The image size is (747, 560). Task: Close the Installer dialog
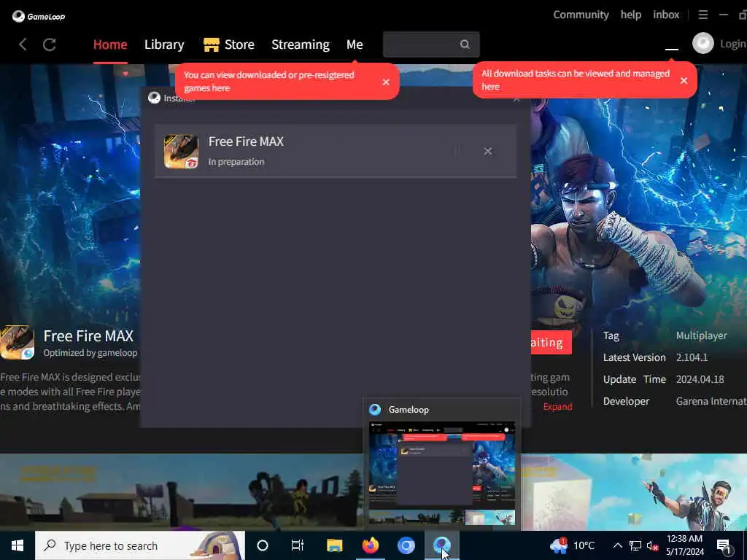(516, 99)
